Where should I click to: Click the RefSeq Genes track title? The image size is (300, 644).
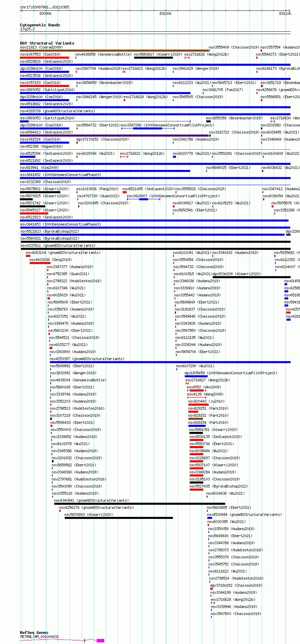click(x=34, y=633)
